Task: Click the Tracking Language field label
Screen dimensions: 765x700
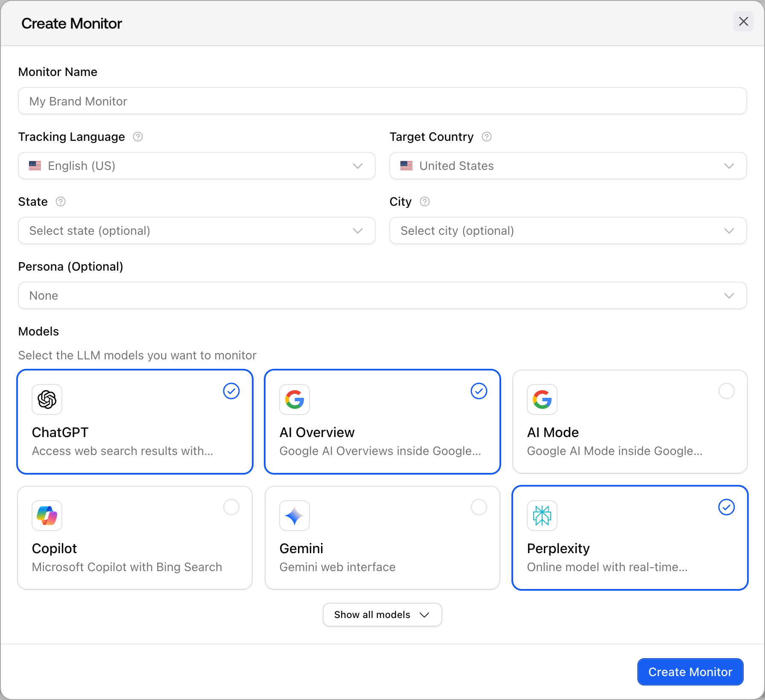Action: click(72, 137)
